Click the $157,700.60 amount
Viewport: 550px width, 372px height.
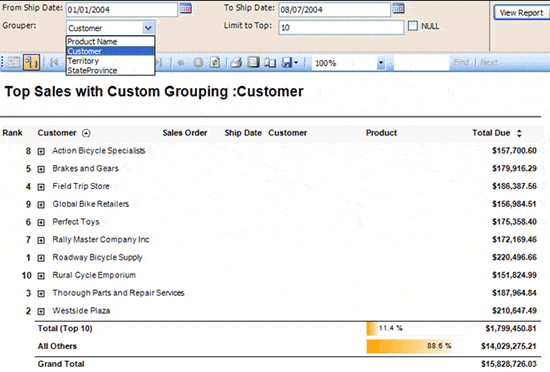[x=514, y=151]
